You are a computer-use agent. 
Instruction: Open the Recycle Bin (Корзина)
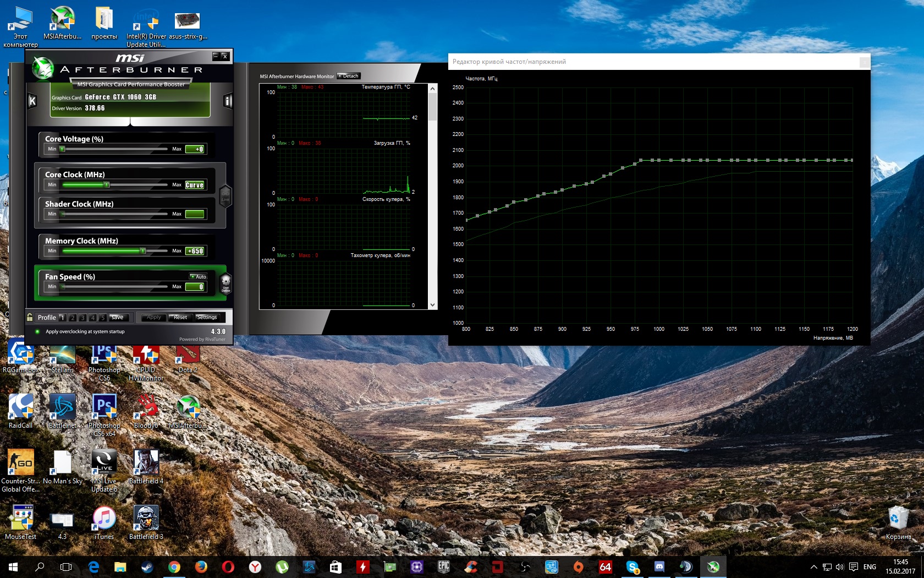898,523
